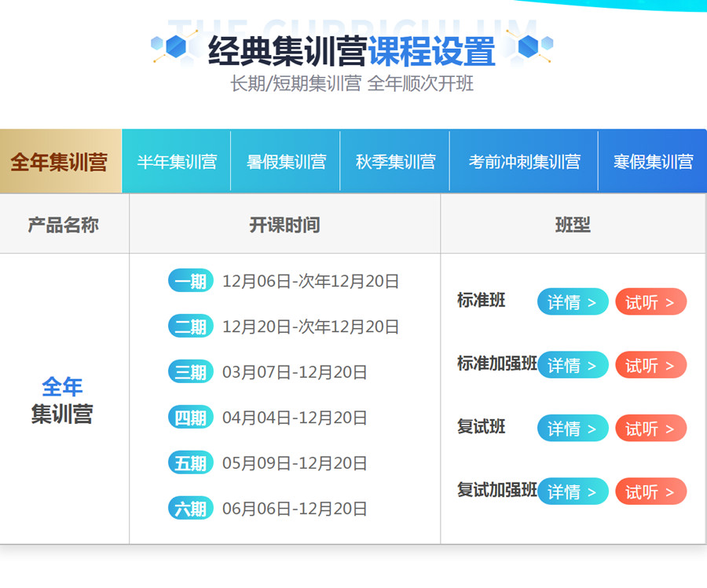
Task: Click the 六期 badge
Action: point(191,509)
